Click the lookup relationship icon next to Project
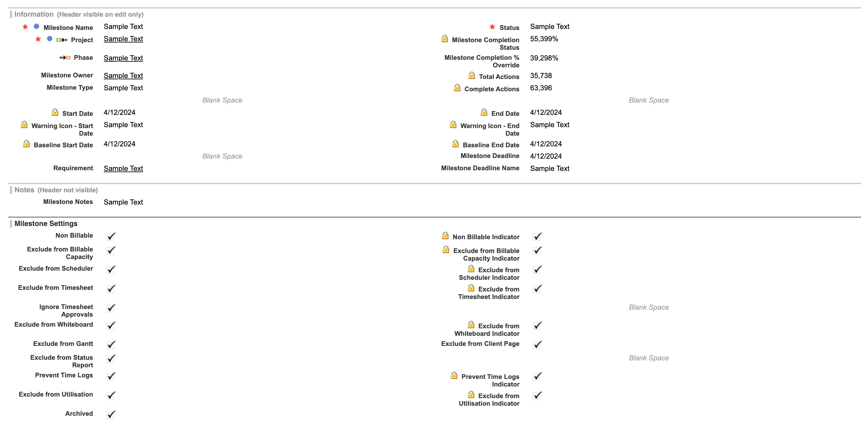Image resolution: width=868 pixels, height=423 pixels. tap(62, 40)
